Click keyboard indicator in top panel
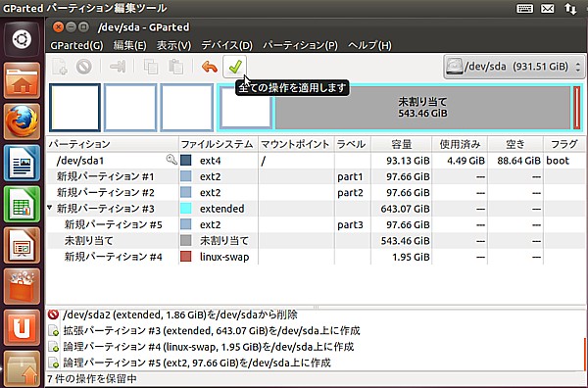Image resolution: width=588 pixels, height=388 pixels. point(524,8)
